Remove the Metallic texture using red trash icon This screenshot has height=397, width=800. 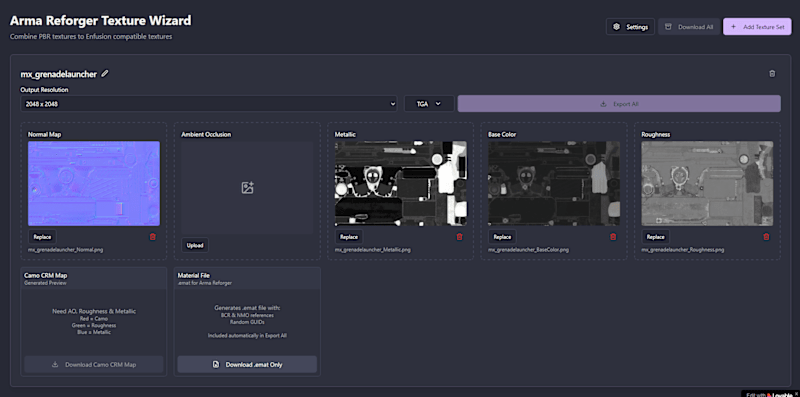pyautogui.click(x=459, y=237)
